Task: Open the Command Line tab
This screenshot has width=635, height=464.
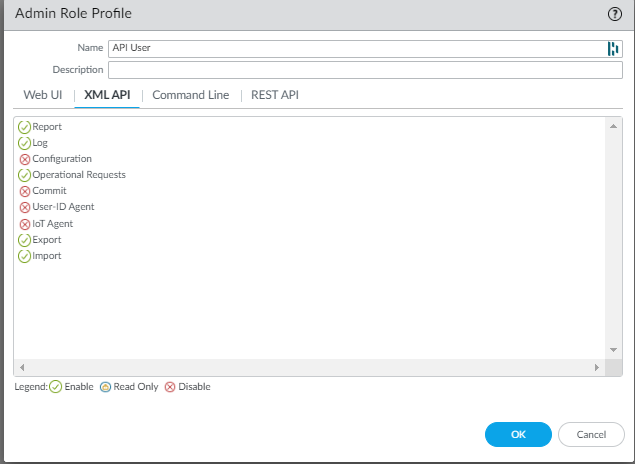Action: click(x=190, y=95)
